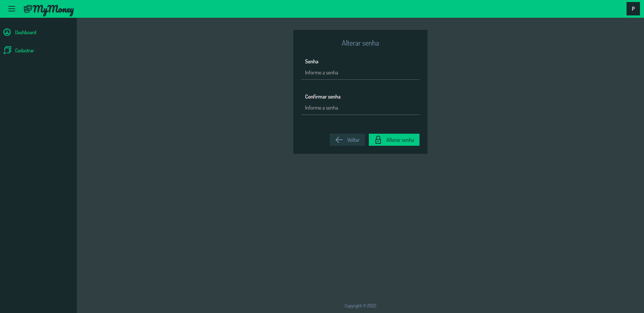644x313 pixels.
Task: Click the copyright symbol in footer
Action: 364,306
